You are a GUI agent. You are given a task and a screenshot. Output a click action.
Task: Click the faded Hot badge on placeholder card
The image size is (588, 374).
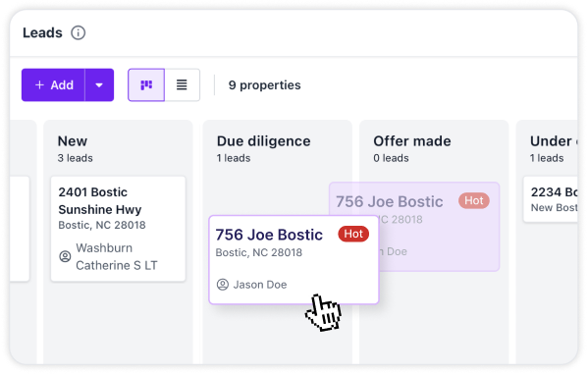[x=473, y=200]
